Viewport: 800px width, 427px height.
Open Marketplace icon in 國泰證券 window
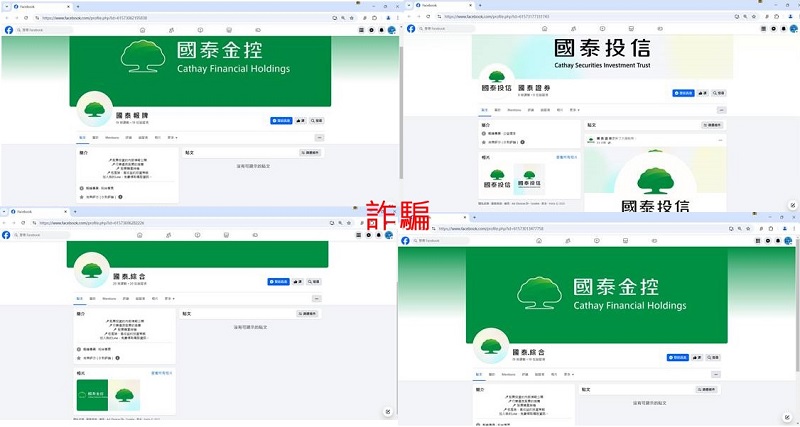point(631,29)
